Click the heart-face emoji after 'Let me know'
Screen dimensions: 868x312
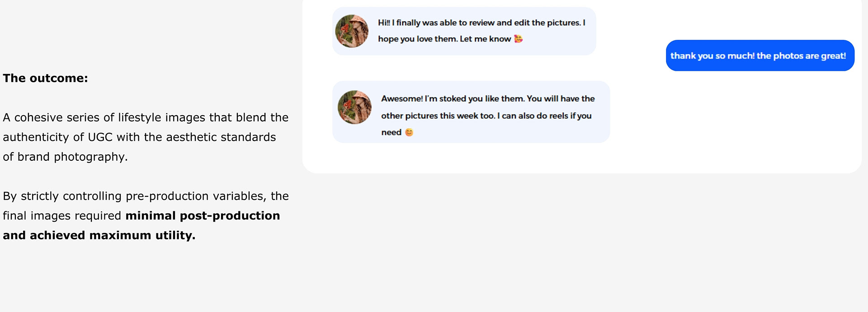click(x=518, y=39)
